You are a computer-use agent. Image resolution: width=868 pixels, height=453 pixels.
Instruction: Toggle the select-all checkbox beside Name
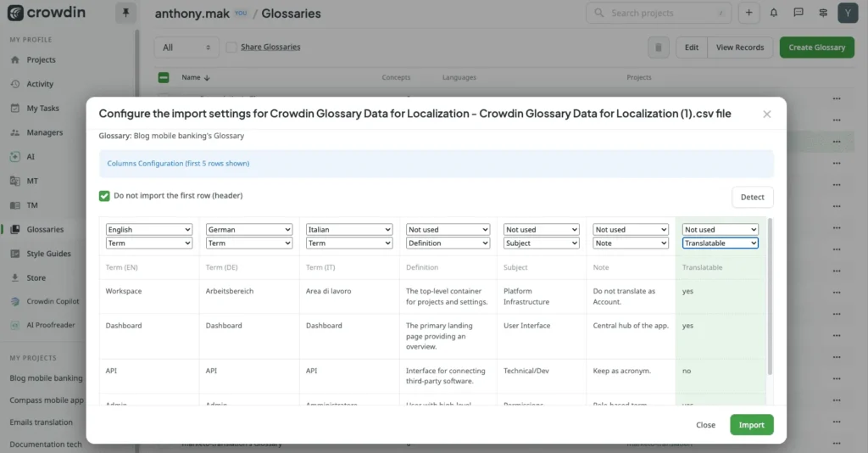click(164, 77)
